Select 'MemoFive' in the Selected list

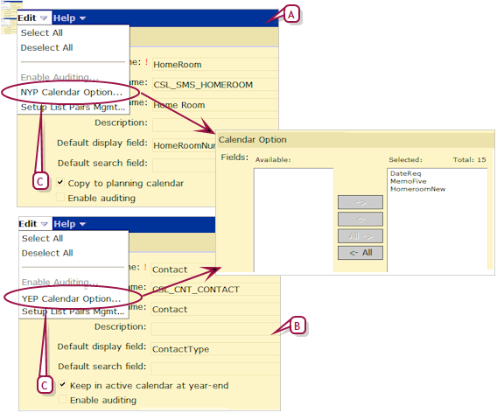(409, 181)
